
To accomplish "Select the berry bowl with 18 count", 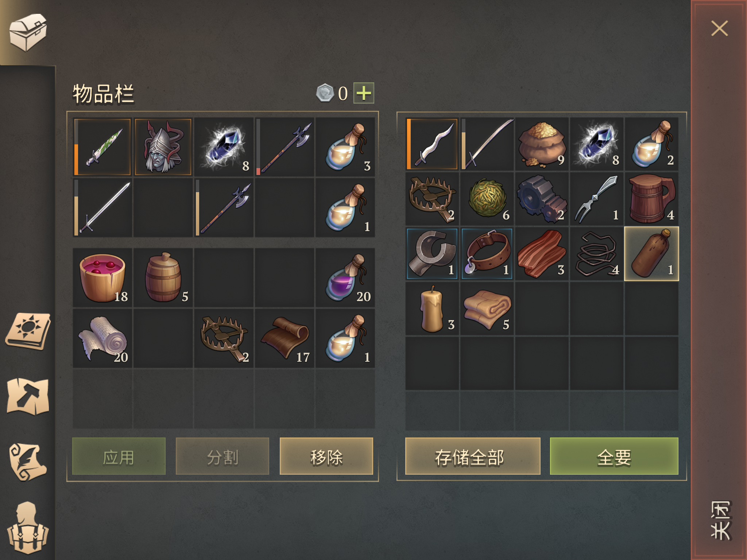I will click(x=102, y=277).
